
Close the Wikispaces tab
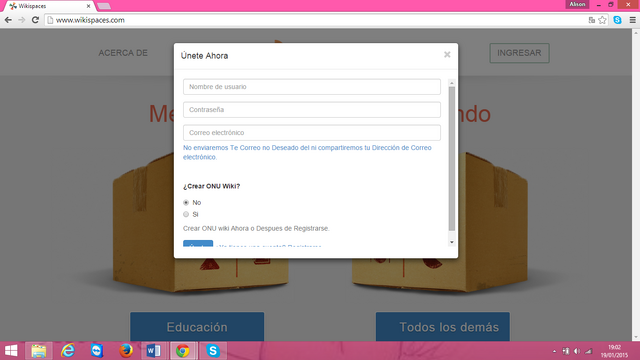pos(88,6)
